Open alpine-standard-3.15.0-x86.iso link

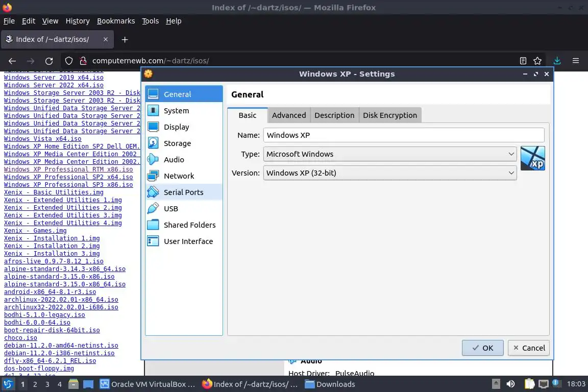click(59, 277)
